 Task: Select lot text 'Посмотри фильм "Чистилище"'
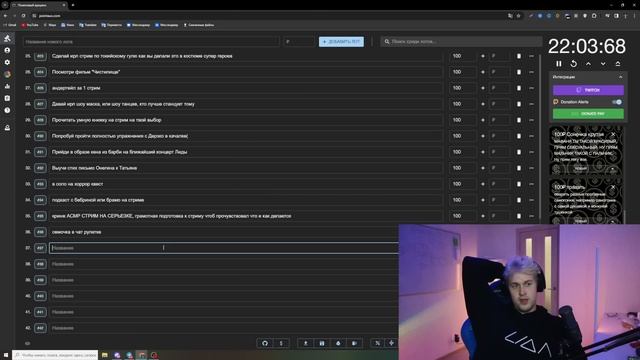(86, 72)
